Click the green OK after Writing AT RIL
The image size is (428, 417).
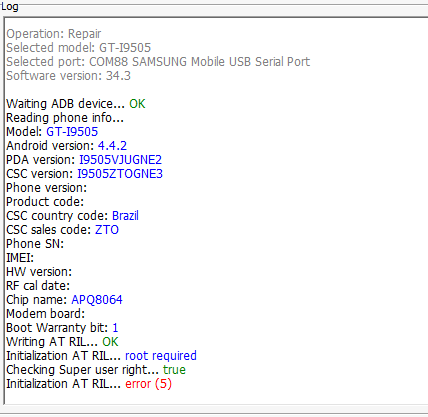(x=110, y=342)
